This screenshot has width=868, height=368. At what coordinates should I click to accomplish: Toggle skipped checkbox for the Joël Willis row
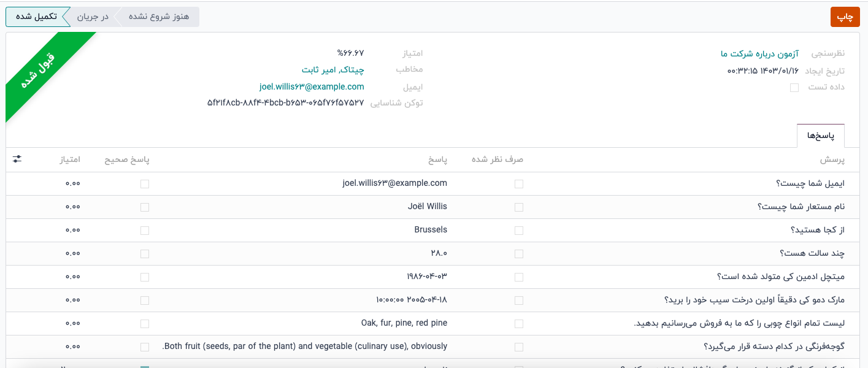coord(519,207)
